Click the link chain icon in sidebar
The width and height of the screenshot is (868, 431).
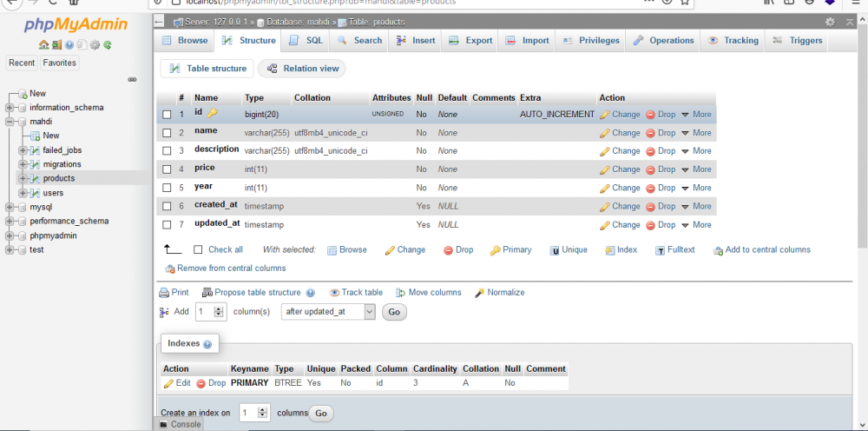point(132,80)
